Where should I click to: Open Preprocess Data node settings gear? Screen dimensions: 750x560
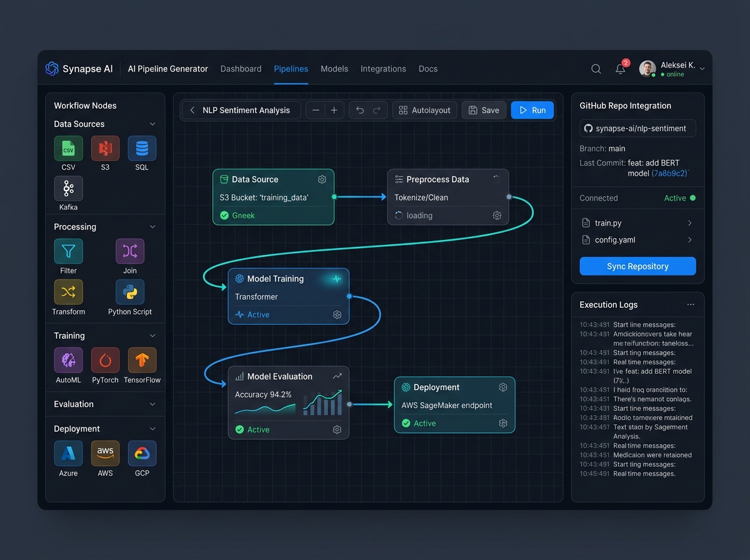point(497,216)
